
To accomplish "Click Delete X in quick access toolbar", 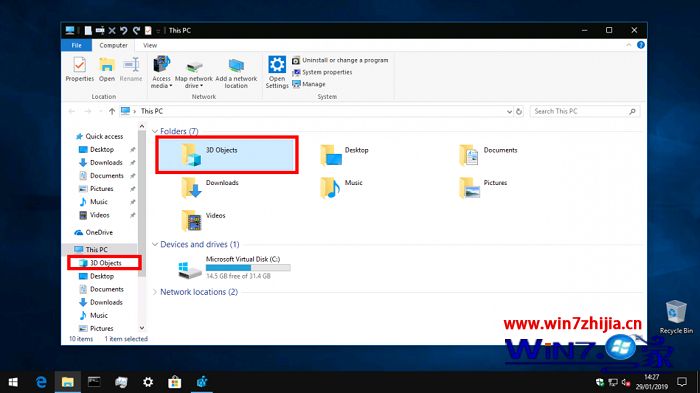I will coord(112,30).
